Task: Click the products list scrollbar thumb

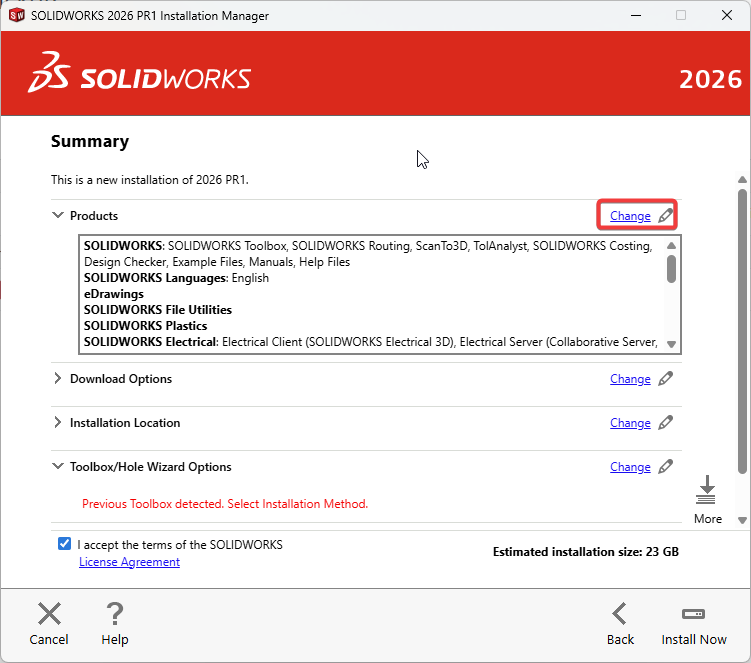Action: 671,269
